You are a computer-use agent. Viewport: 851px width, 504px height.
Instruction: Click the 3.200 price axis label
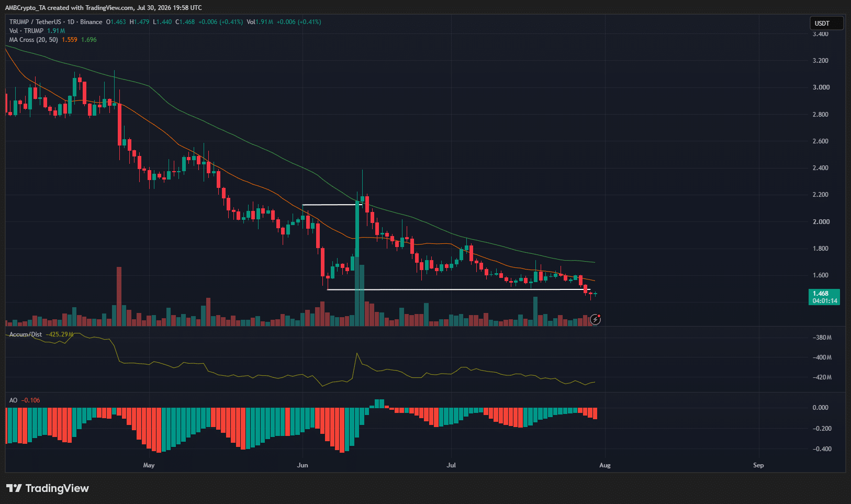pyautogui.click(x=821, y=61)
